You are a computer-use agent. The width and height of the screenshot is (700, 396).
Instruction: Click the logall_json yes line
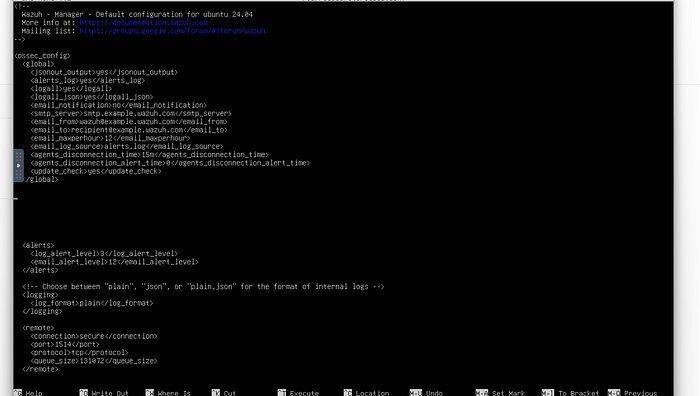92,97
